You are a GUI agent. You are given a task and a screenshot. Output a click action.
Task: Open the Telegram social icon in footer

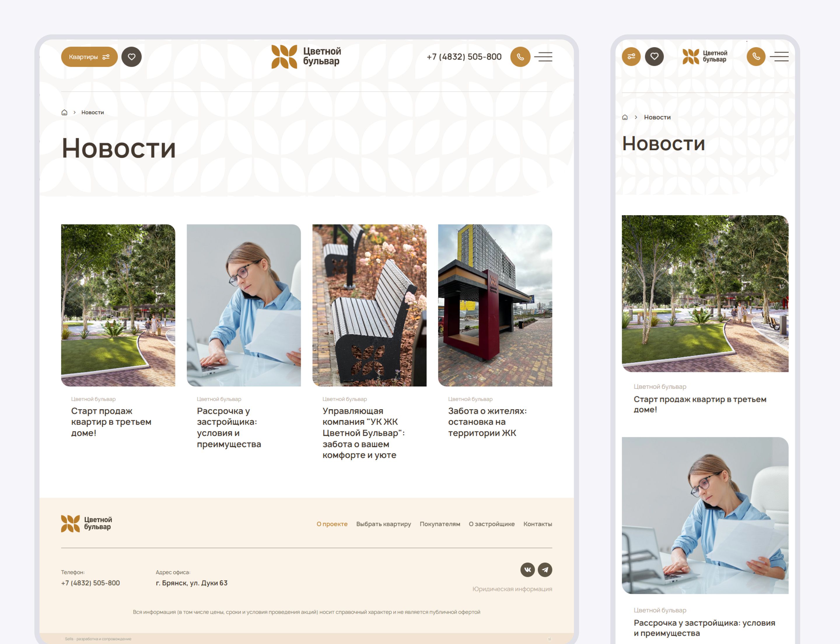click(x=545, y=570)
